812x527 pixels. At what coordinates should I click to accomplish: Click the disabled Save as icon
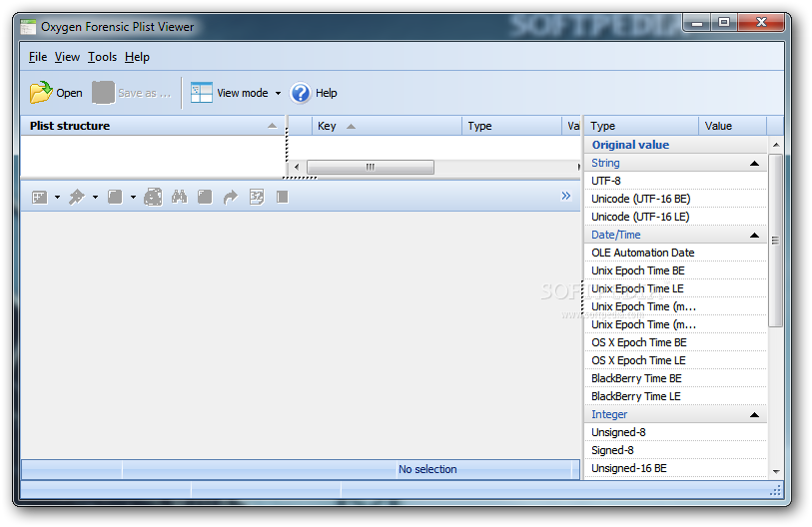103,93
